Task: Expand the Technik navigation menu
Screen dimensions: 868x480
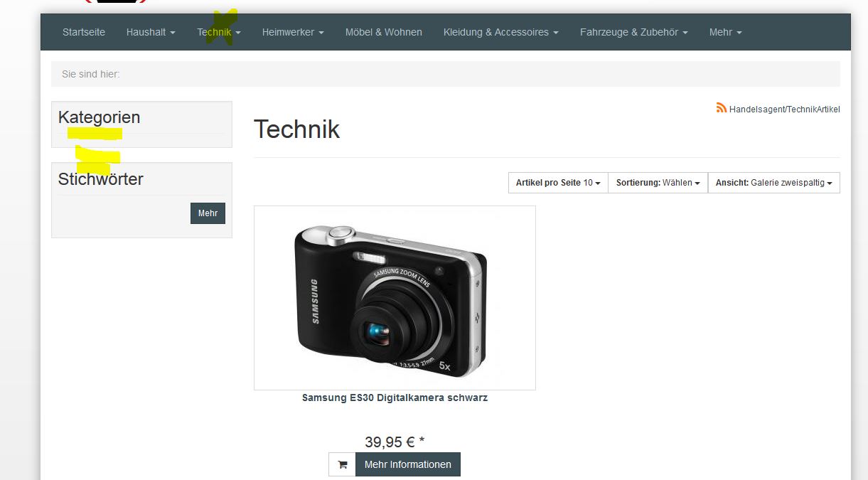Action: (x=219, y=32)
